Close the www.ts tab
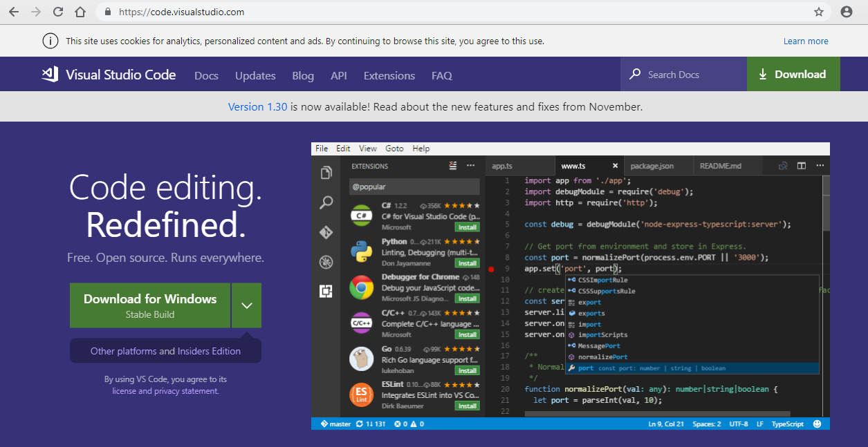Viewport: 868px width, 447px height. pyautogui.click(x=616, y=166)
